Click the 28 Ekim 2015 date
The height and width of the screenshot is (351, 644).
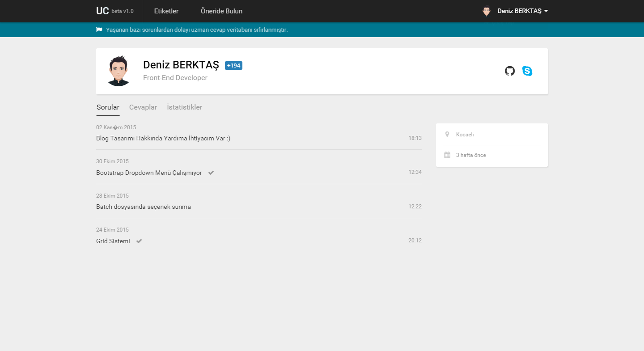tap(112, 196)
